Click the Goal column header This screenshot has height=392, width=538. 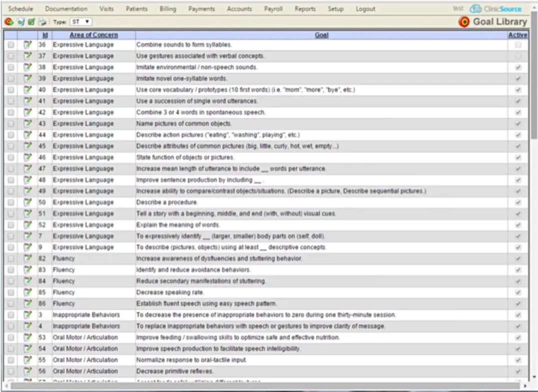(321, 35)
